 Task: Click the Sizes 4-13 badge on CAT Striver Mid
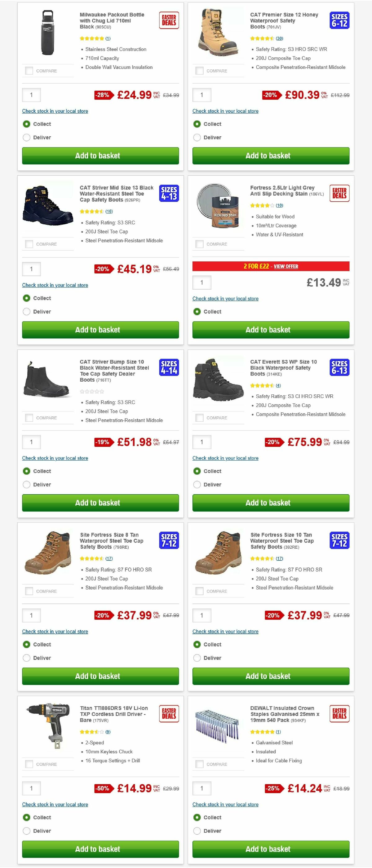pyautogui.click(x=169, y=195)
